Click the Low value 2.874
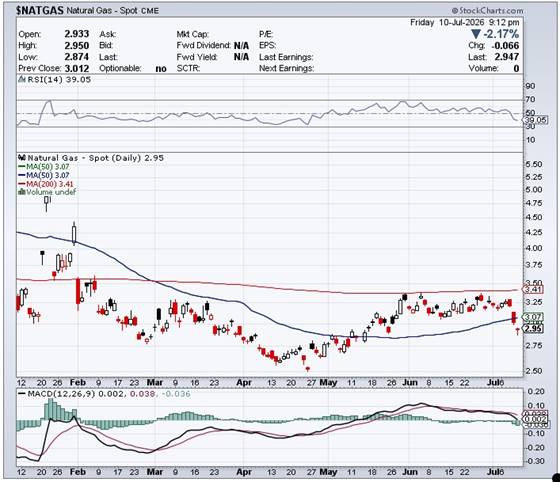 click(x=77, y=57)
